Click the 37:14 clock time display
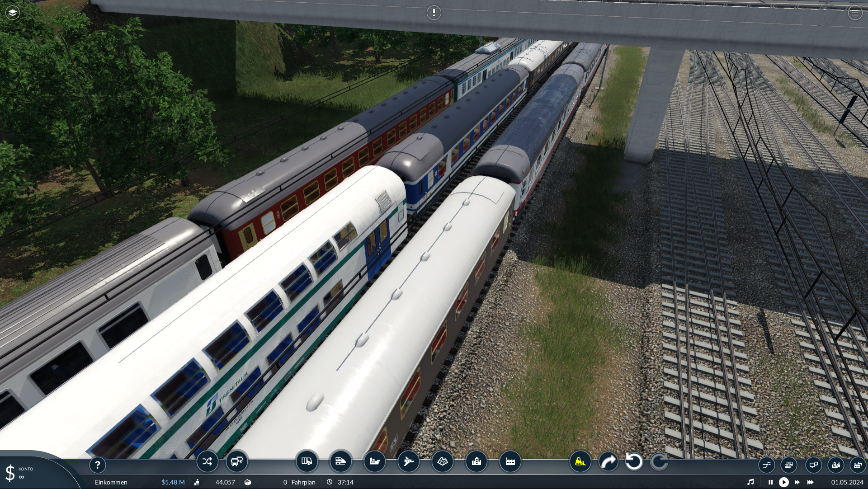This screenshot has width=868, height=489. click(345, 482)
